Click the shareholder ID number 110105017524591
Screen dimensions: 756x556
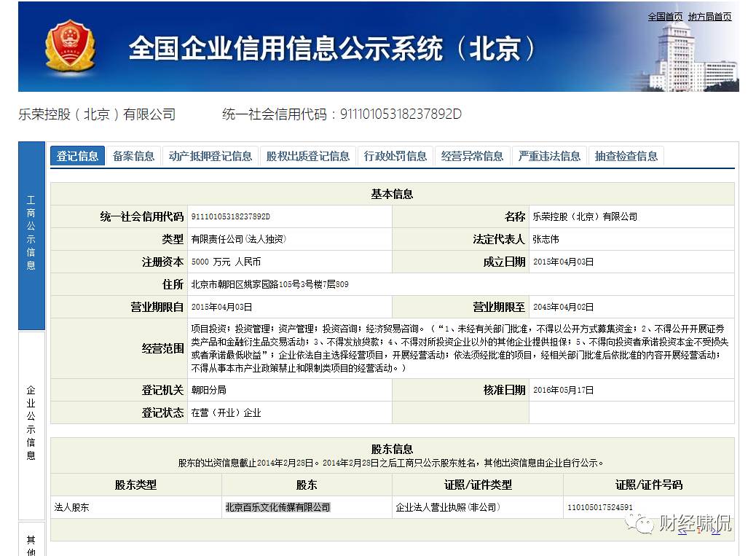click(x=599, y=507)
